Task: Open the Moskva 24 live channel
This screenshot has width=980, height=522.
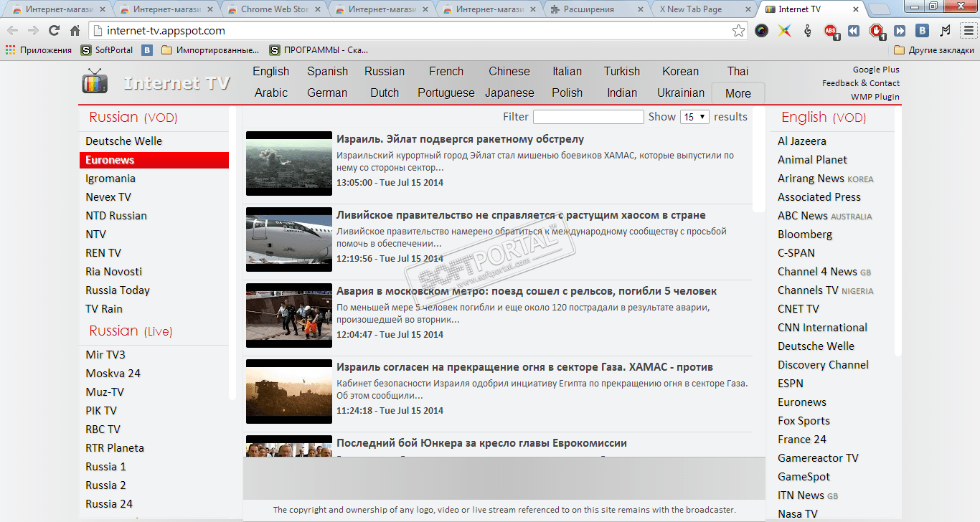Action: coord(113,374)
